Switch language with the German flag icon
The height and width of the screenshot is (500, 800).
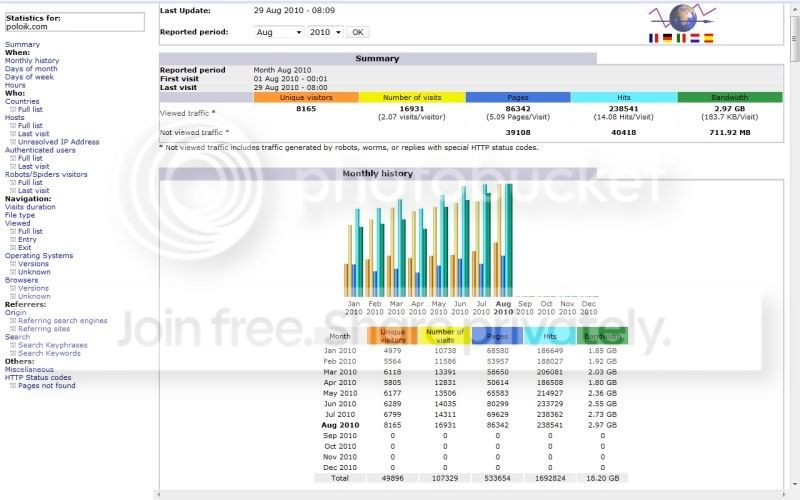coord(667,38)
